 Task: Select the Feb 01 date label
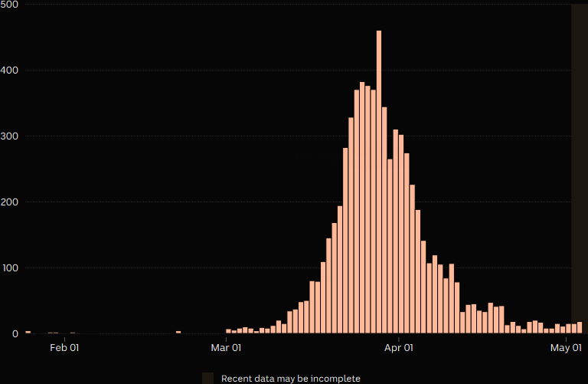coord(64,348)
